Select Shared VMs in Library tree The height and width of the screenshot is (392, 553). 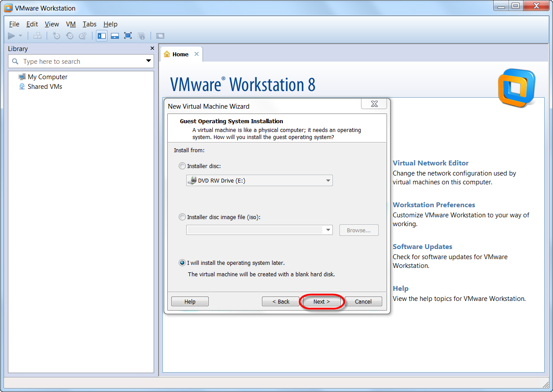[44, 86]
